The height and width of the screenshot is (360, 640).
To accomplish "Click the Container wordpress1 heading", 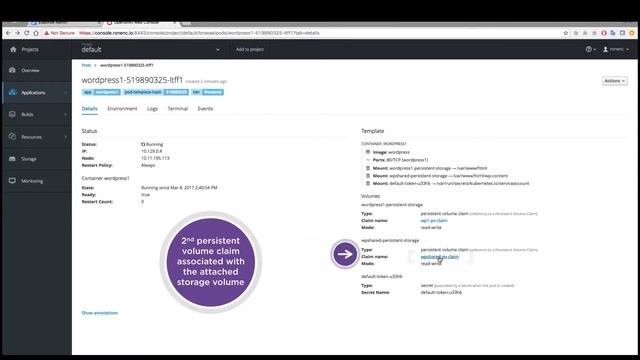I will [x=105, y=178].
